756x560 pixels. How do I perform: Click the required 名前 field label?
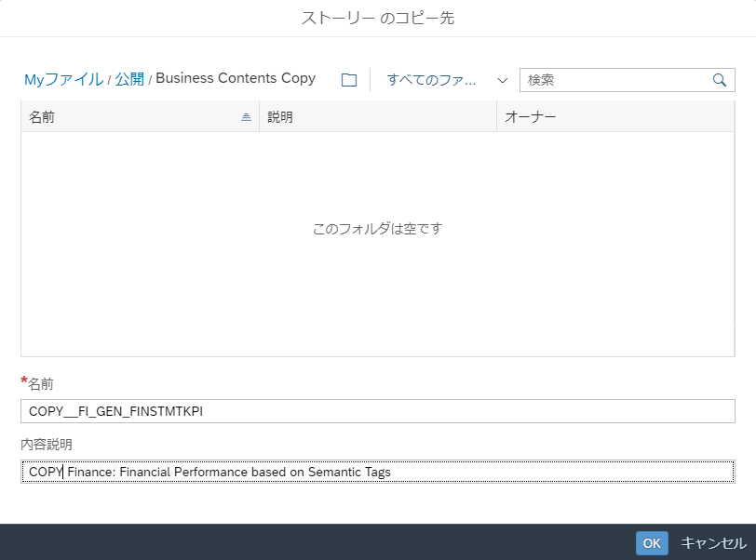tap(41, 383)
